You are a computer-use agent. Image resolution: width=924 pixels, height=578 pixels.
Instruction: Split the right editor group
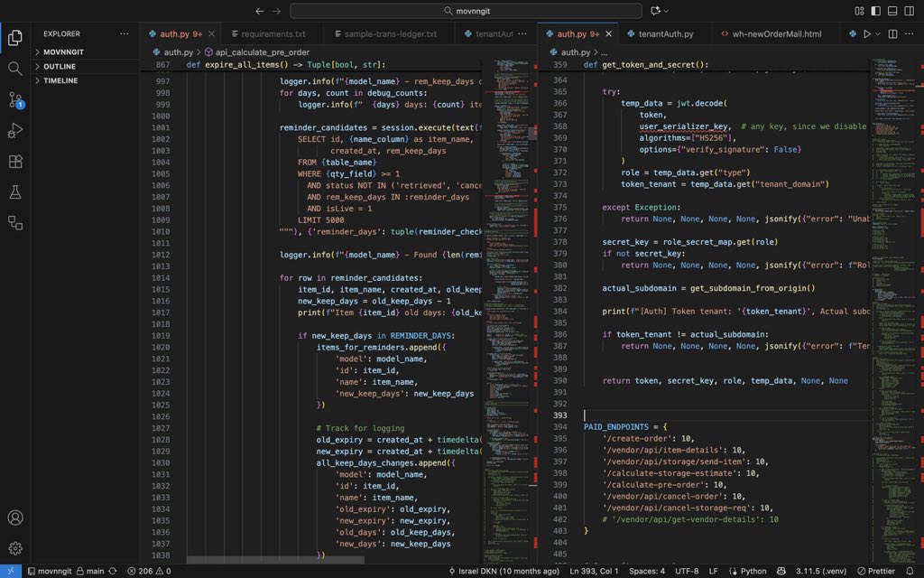[892, 33]
